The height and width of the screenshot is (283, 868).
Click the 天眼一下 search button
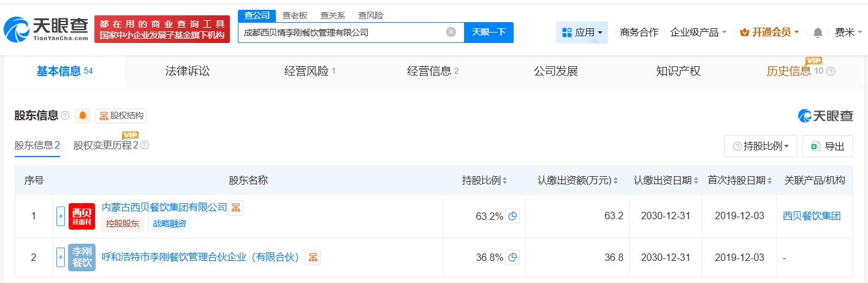click(489, 33)
